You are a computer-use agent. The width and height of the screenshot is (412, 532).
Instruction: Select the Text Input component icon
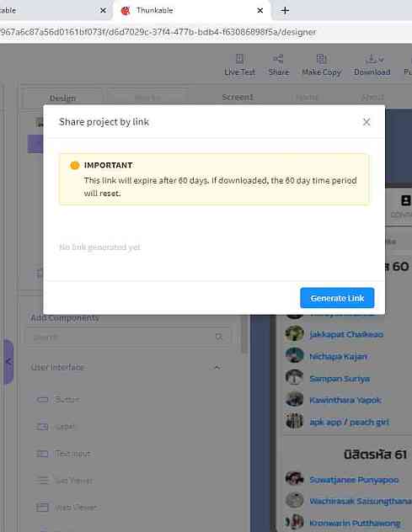(x=42, y=453)
